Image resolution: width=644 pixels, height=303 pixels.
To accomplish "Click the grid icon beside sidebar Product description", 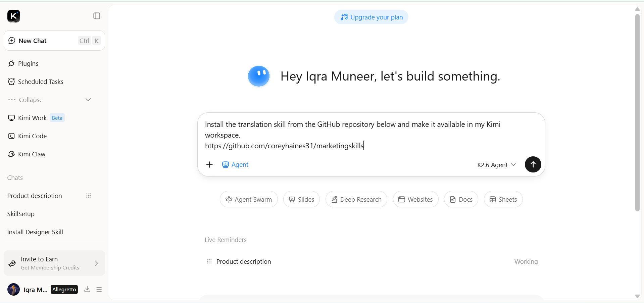I will 89,196.
